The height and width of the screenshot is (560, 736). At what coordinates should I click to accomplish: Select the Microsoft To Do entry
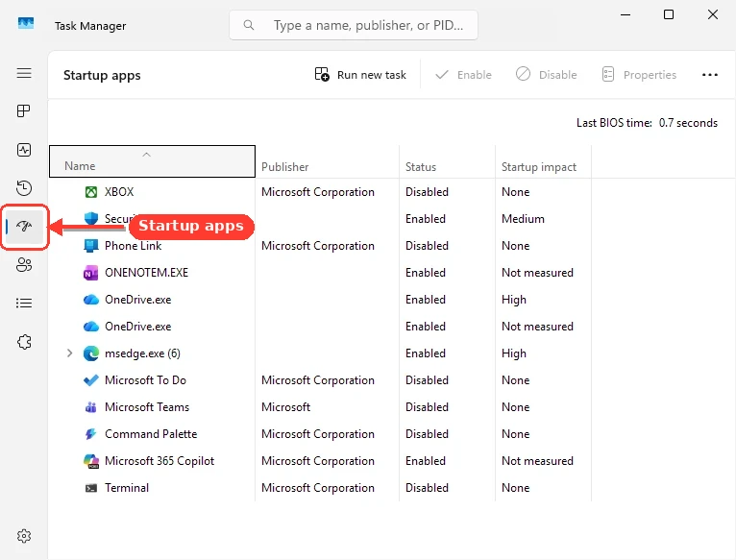(x=145, y=380)
